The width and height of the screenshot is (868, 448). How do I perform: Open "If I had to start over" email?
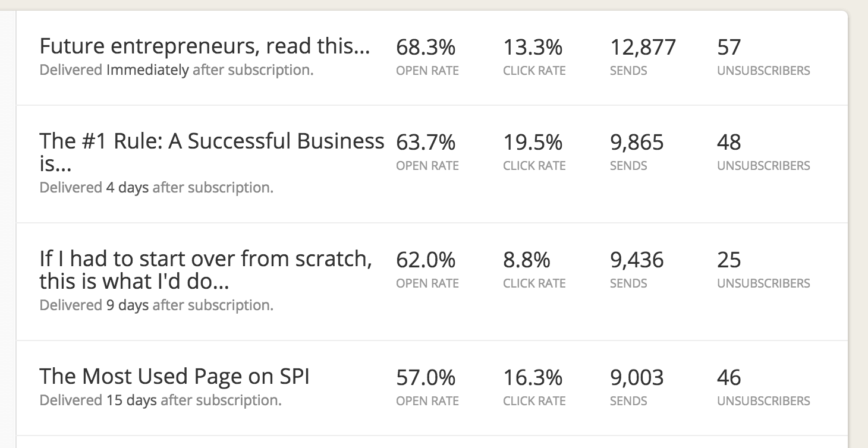[x=205, y=259]
